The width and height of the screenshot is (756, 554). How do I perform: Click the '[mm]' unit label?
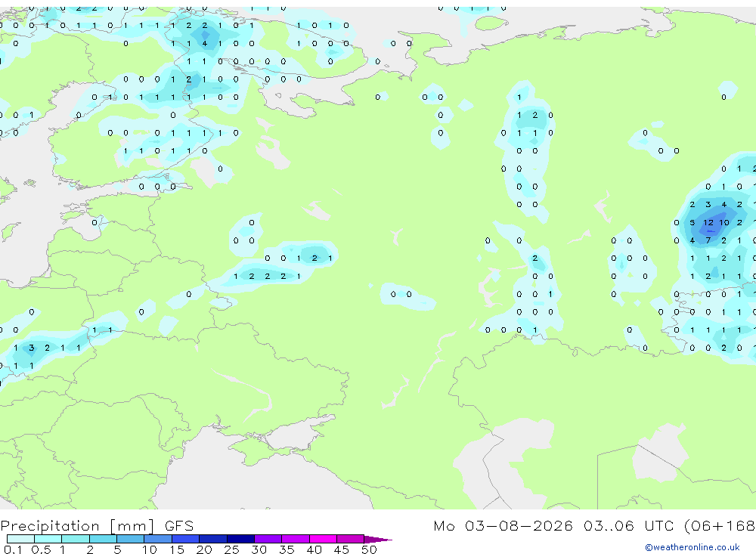pos(132,526)
